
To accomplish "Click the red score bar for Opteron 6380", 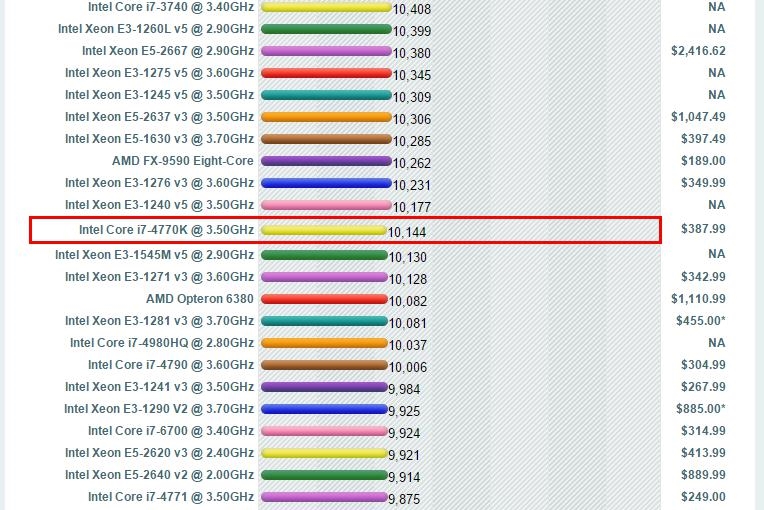I will (324, 299).
